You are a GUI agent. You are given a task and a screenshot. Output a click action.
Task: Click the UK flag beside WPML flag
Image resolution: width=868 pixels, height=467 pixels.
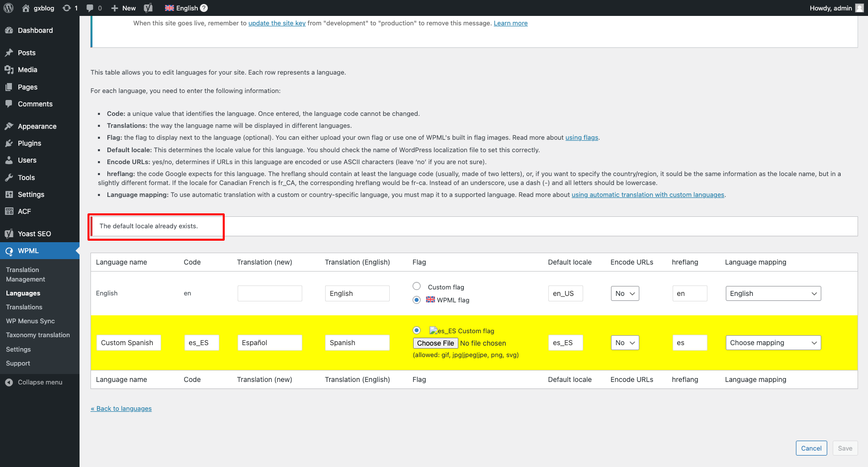pos(431,299)
